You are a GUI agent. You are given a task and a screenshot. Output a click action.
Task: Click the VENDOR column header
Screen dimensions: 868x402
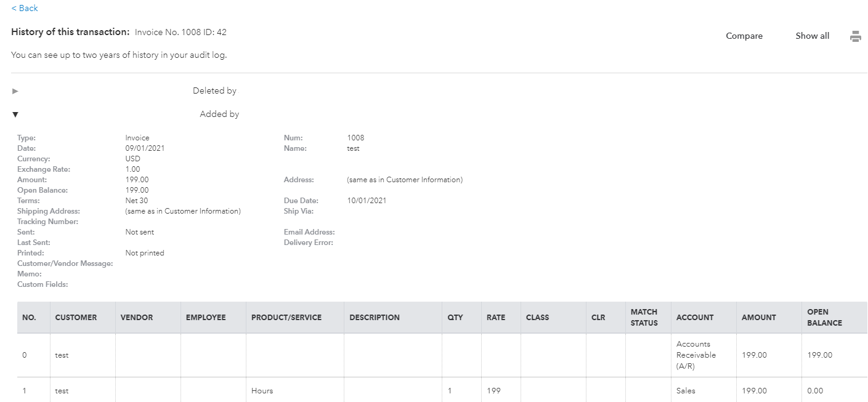pos(136,318)
